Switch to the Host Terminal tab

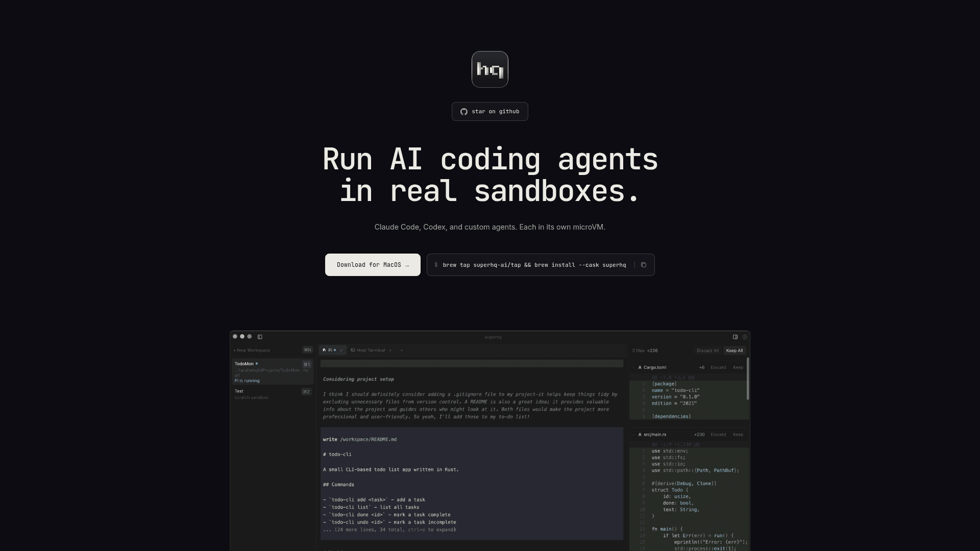point(371,350)
